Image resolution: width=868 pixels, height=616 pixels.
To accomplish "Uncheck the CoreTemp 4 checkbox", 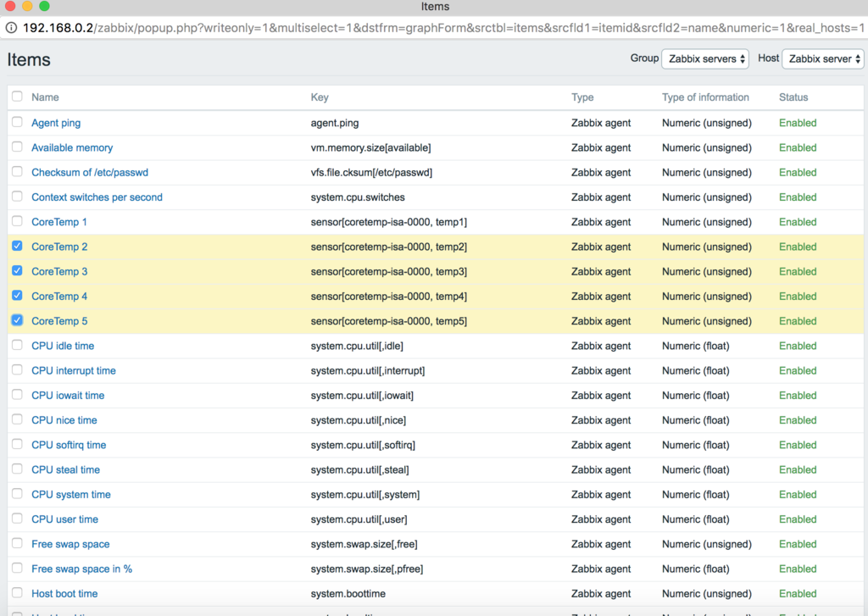I will [17, 295].
